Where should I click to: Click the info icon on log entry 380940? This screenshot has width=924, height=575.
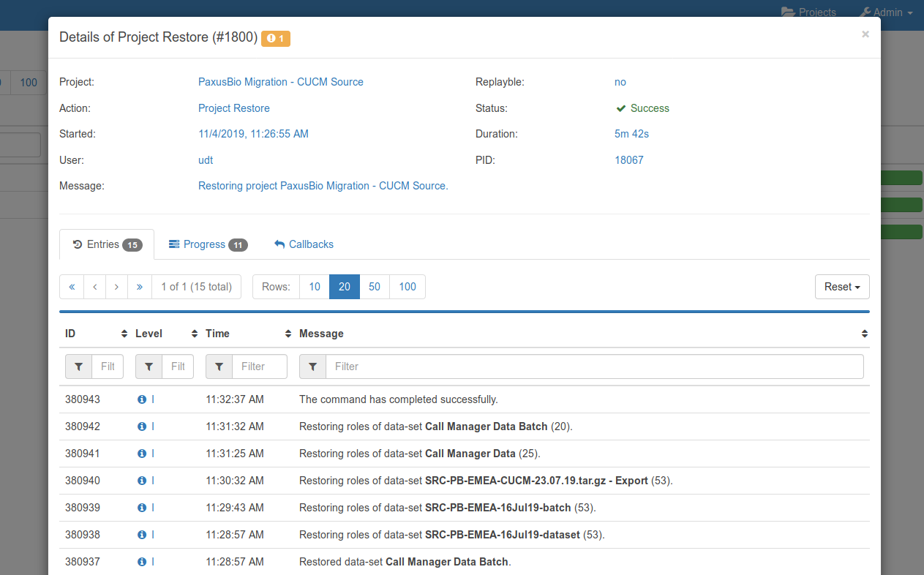pyautogui.click(x=143, y=481)
